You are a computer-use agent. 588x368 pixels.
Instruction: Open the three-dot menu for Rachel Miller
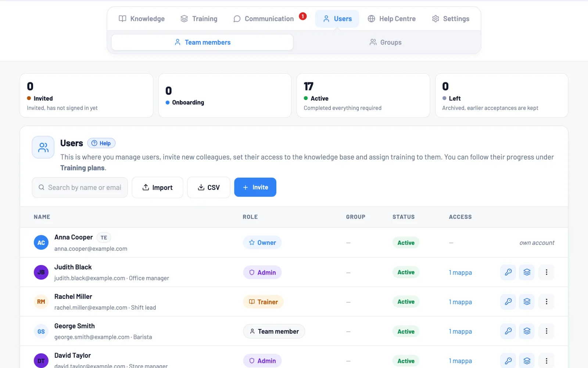tap(546, 302)
